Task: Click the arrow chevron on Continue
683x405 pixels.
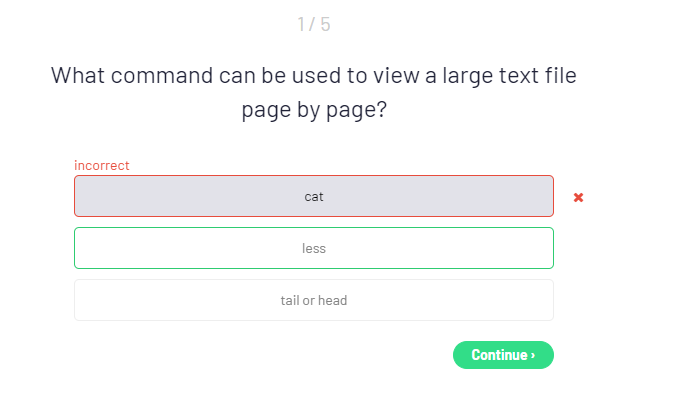Action: [x=533, y=355]
